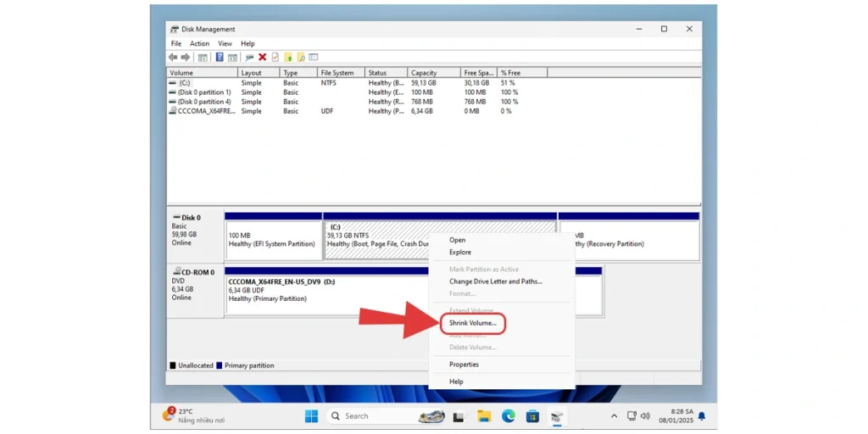Sort by the Capacity column header
The height and width of the screenshot is (434, 868).
tap(424, 73)
